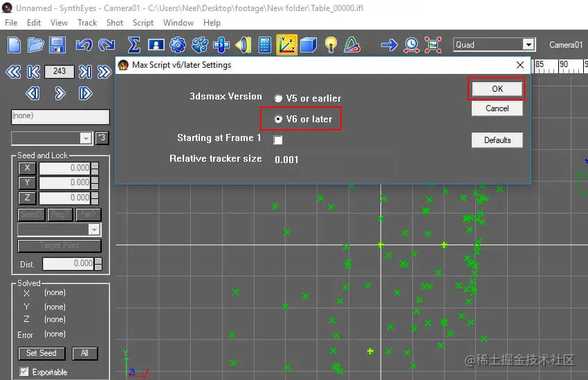This screenshot has width=588, height=380.
Task: Step back one frame
Action: [33, 93]
